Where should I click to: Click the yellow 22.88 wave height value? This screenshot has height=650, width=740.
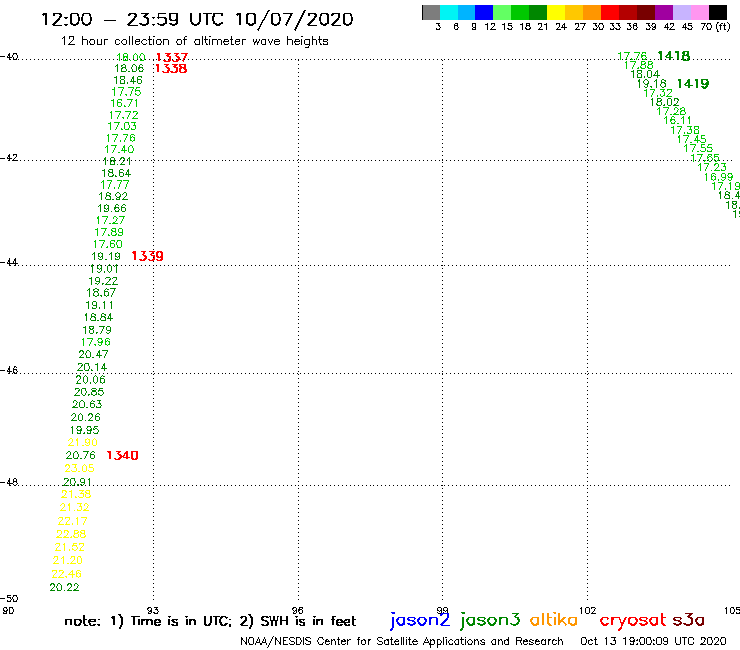[x=71, y=534]
